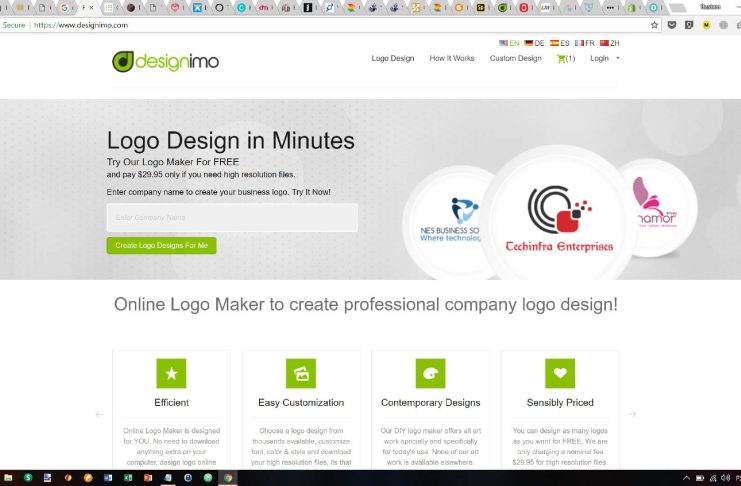Expand the Login dropdown menu

(x=604, y=58)
